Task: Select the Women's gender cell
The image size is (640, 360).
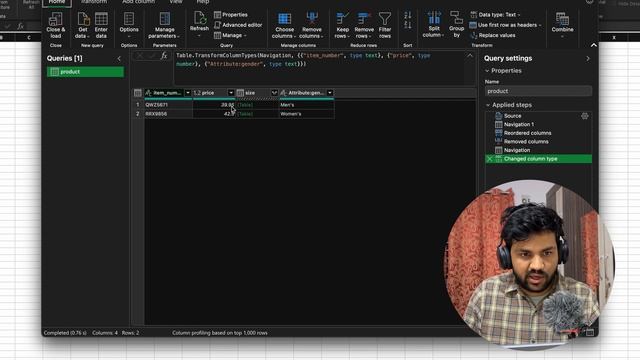Action: [307, 114]
